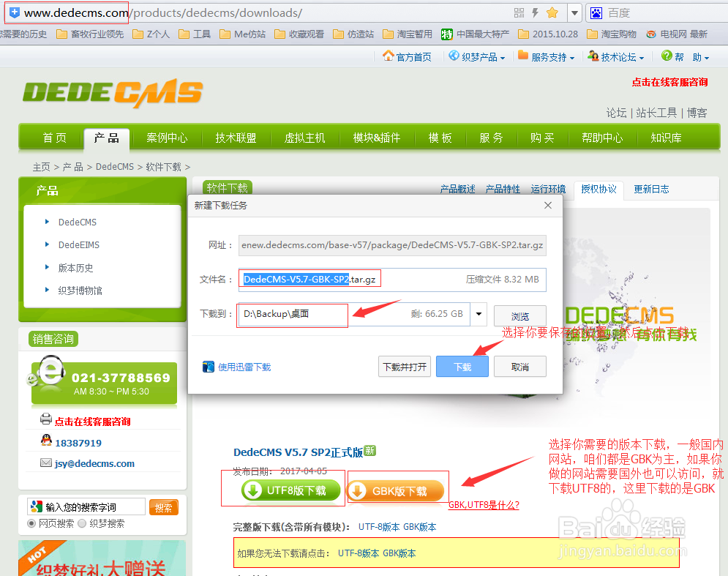Image resolution: width=728 pixels, height=576 pixels.
Task: Open the Me仿站 bookmark folder
Action: pos(242,34)
